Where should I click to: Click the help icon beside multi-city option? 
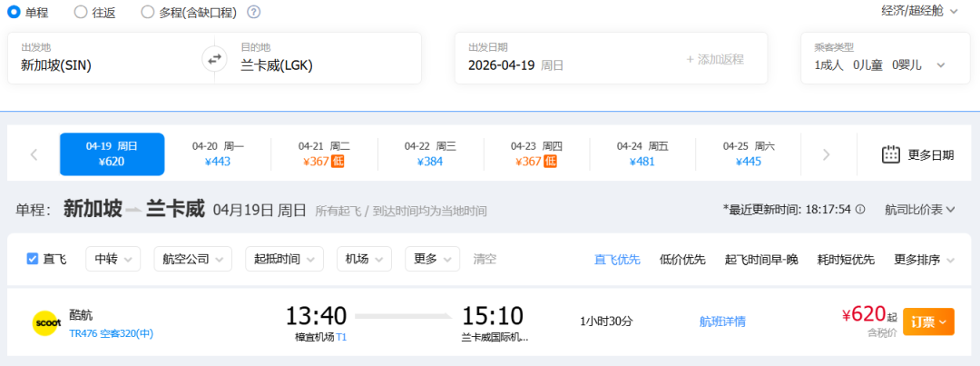(254, 12)
